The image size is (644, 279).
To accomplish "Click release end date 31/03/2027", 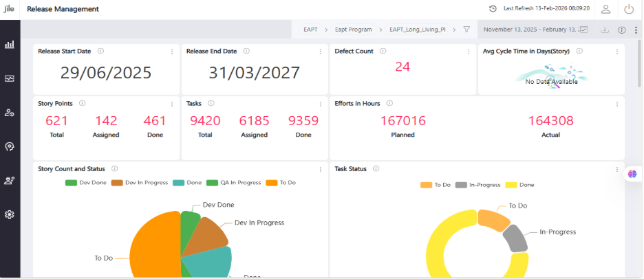I will (255, 73).
